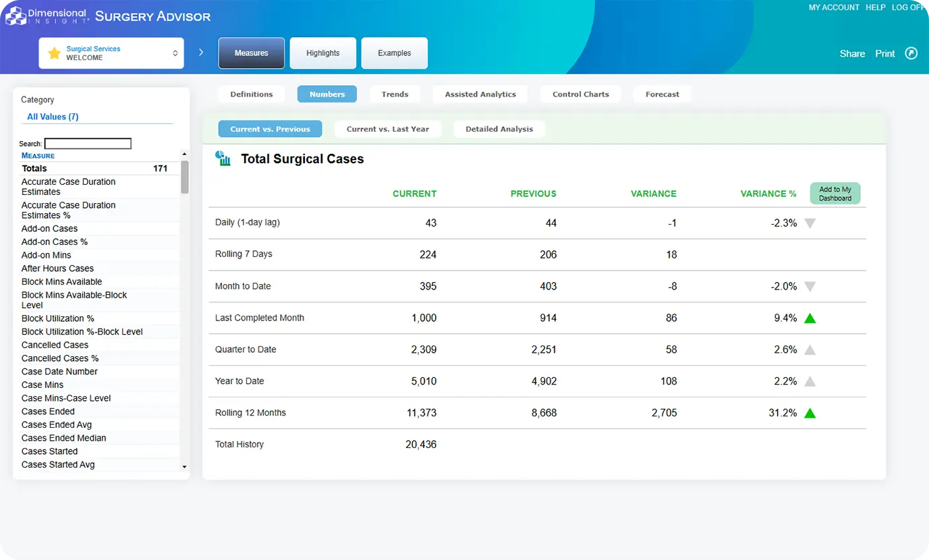Select the Current vs. Last Year view
Screen dimensions: 929x560
(387, 129)
